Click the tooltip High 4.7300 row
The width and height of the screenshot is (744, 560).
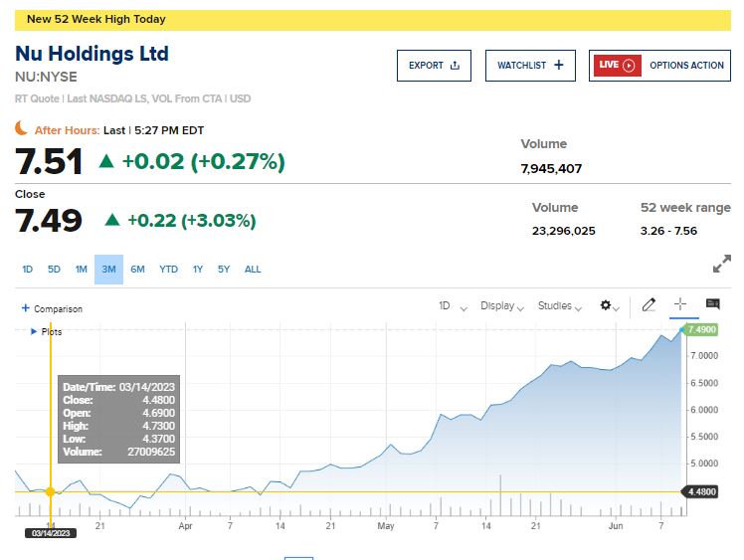coord(118,426)
